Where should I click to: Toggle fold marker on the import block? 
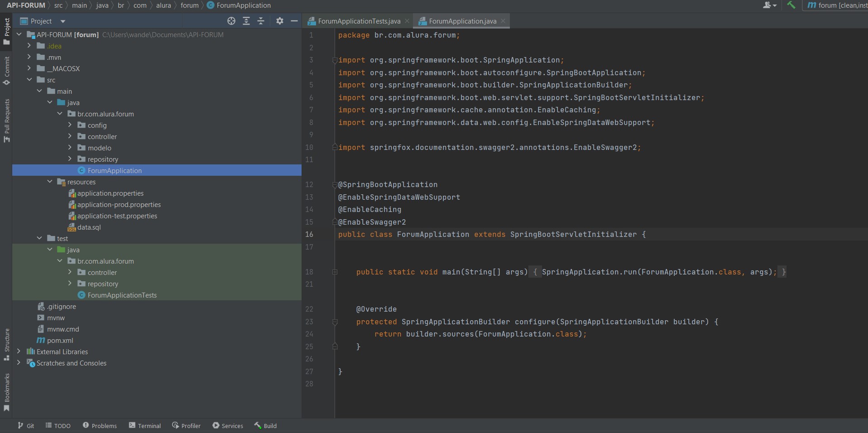[x=335, y=60]
